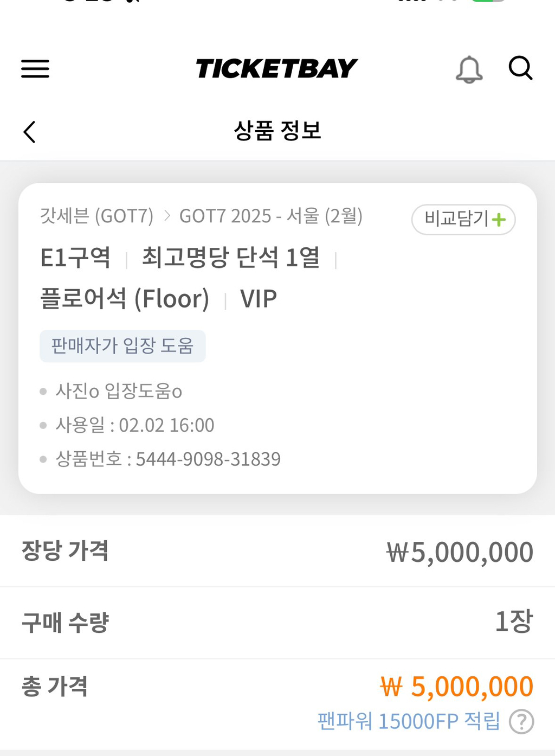
Task: Tap the 판매자가 입장 도움 tag
Action: (122, 346)
